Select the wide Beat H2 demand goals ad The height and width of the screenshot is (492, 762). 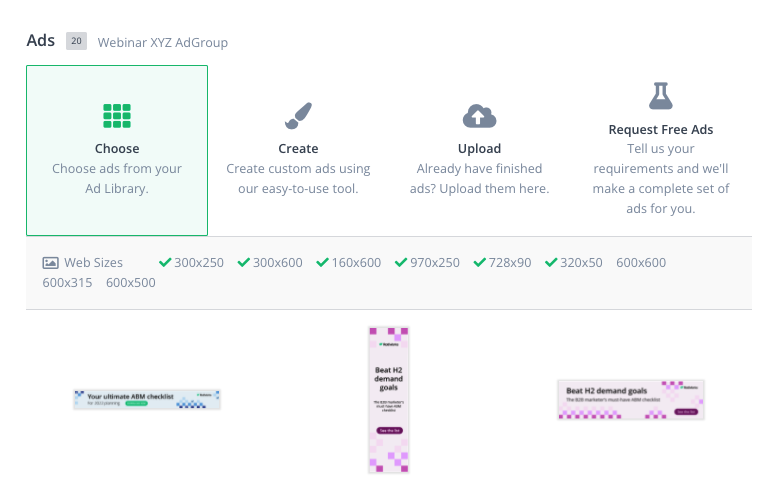[x=631, y=400]
